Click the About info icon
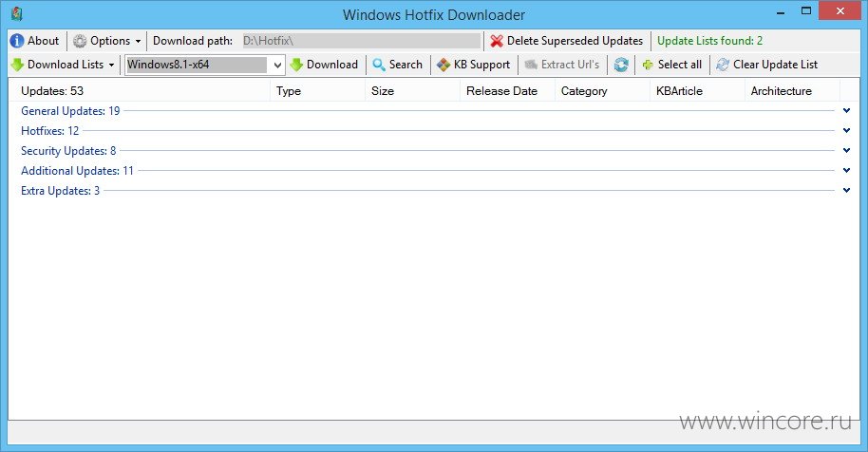The height and width of the screenshot is (452, 868). [x=17, y=41]
